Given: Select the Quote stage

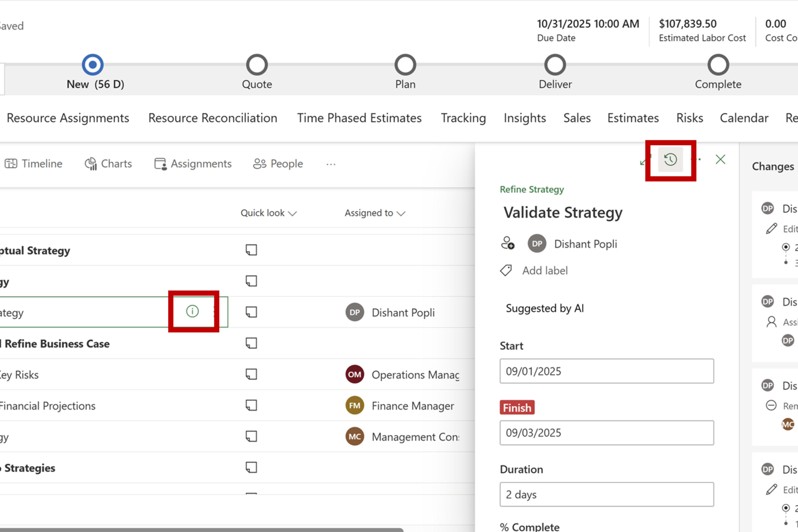Looking at the screenshot, I should pyautogui.click(x=257, y=64).
